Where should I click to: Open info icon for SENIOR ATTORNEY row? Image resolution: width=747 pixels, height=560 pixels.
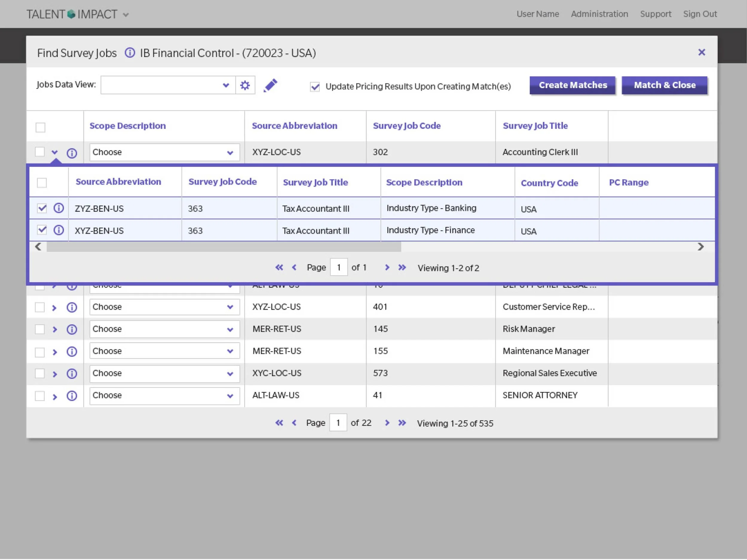(x=72, y=396)
